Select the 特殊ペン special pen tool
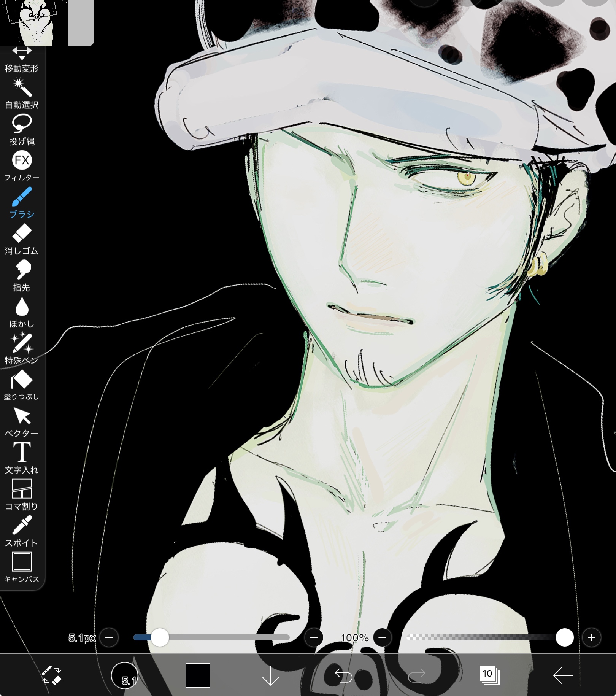This screenshot has height=696, width=616. pos(22,348)
